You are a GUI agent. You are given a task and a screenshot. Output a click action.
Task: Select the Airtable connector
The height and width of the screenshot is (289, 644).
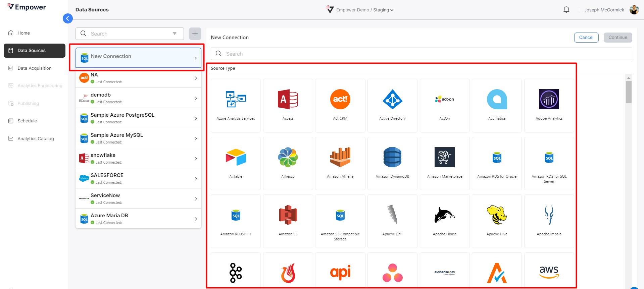click(236, 163)
